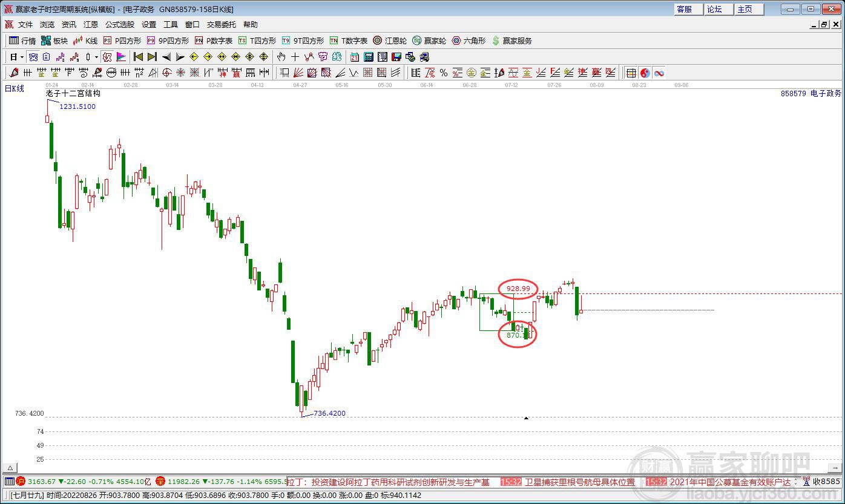Click the 858579 电子政务 stock label

811,94
